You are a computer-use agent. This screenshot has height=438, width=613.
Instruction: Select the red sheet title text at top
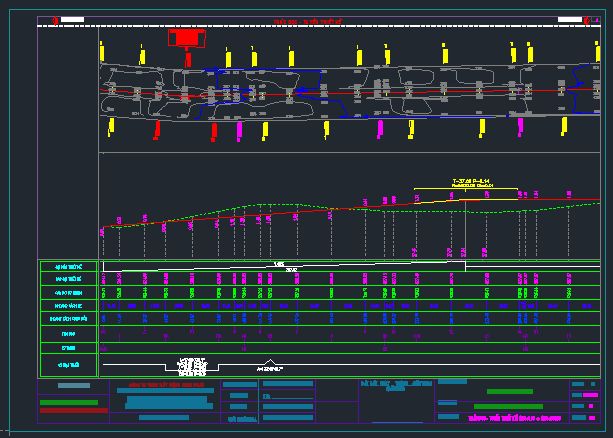tap(307, 22)
